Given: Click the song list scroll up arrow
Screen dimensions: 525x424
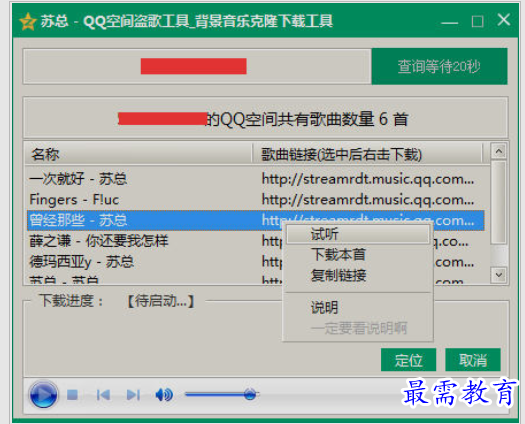Looking at the screenshot, I should [499, 151].
